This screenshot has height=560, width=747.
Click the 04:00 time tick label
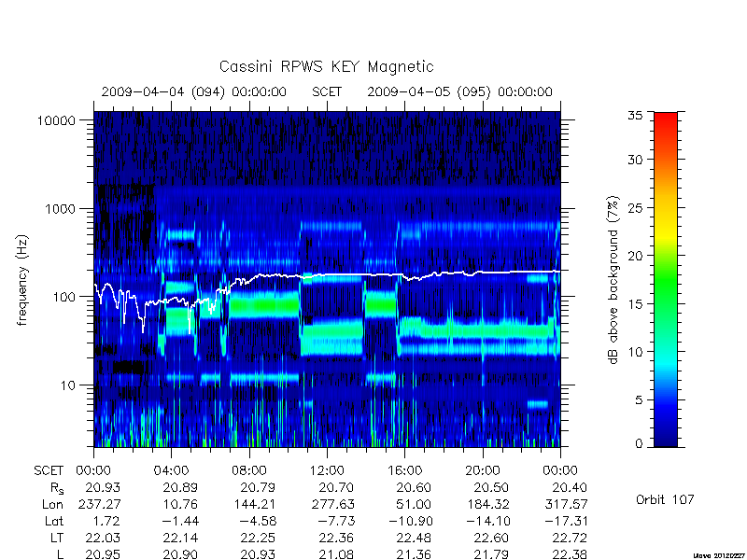[172, 471]
